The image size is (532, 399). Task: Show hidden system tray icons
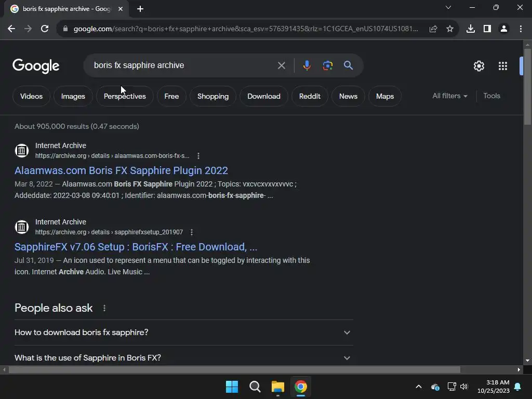[419, 387]
